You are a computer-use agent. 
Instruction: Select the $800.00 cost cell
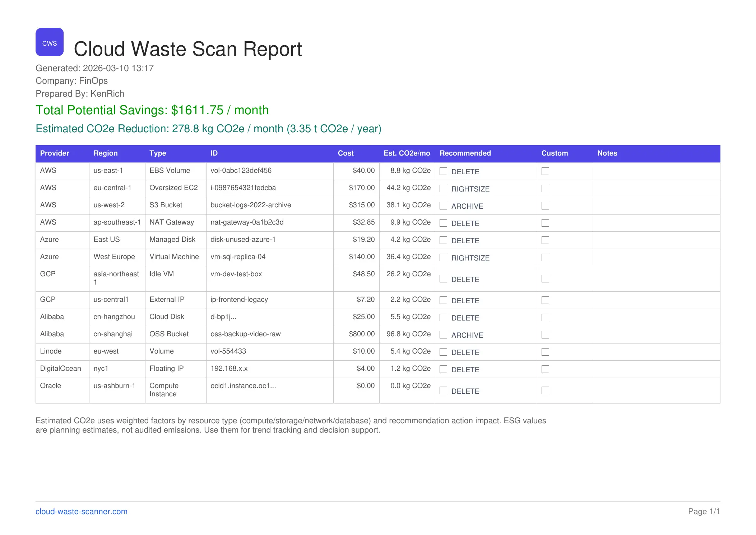point(356,335)
